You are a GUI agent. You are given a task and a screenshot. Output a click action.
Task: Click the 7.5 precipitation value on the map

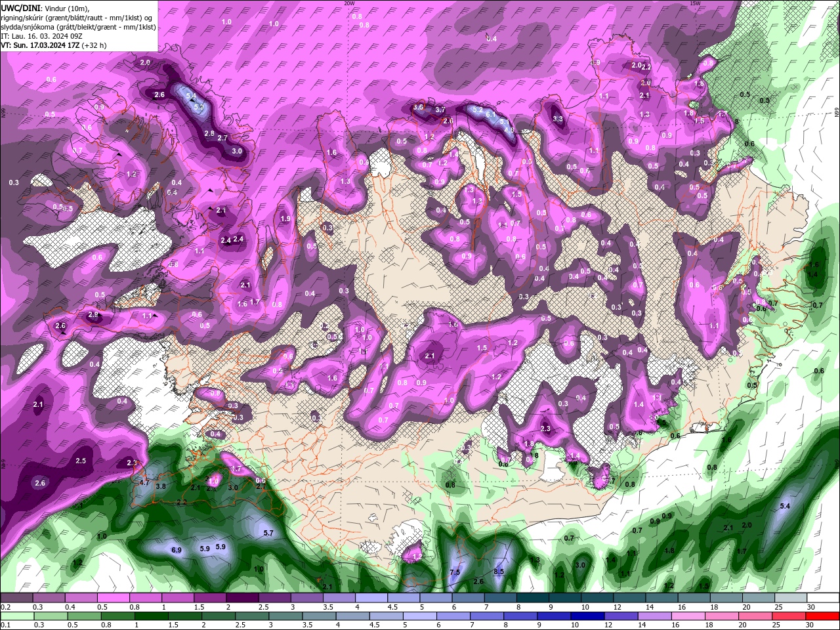(x=455, y=572)
